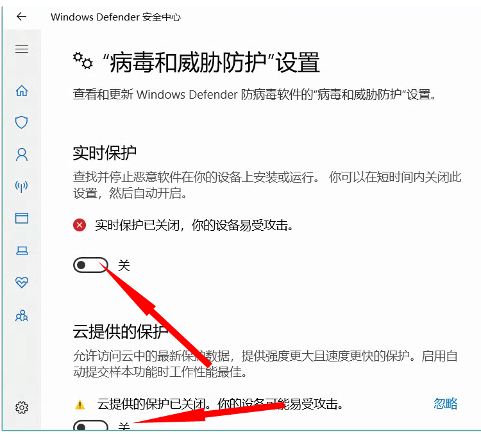Open Virus & threat protection shield icon
481x448 pixels.
pyautogui.click(x=21, y=122)
